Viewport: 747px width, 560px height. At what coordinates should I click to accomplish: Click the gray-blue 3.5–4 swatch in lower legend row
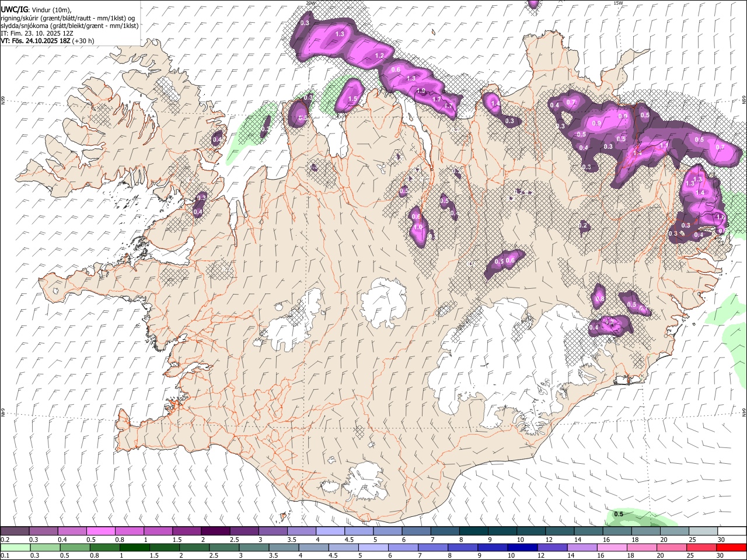pos(284,547)
